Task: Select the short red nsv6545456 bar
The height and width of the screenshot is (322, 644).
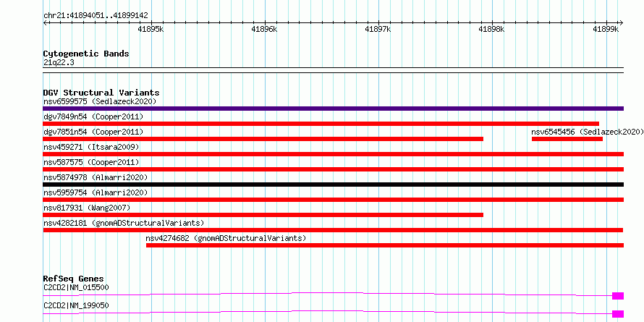Action: pyautogui.click(x=567, y=139)
